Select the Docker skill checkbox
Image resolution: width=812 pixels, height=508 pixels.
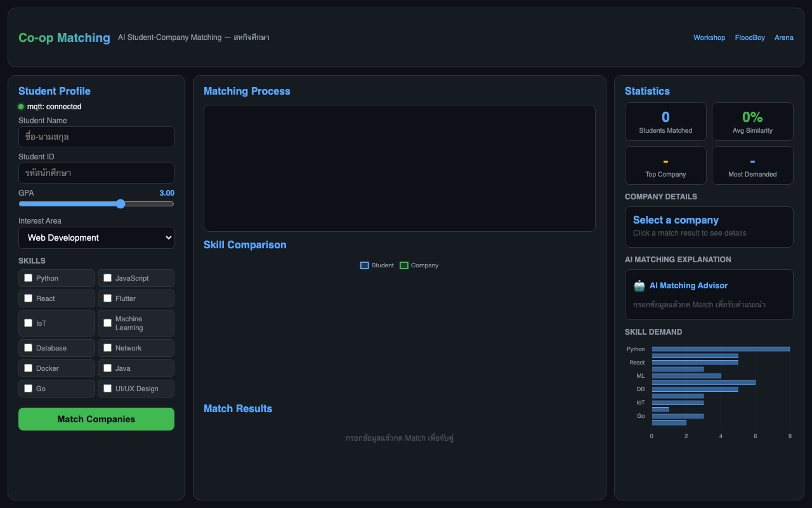(x=29, y=368)
